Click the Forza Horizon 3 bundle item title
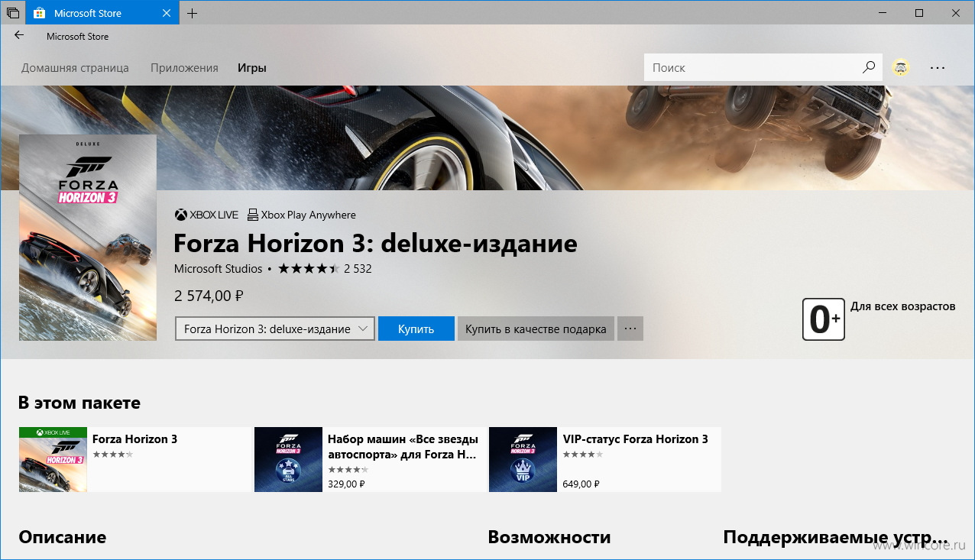 [134, 439]
